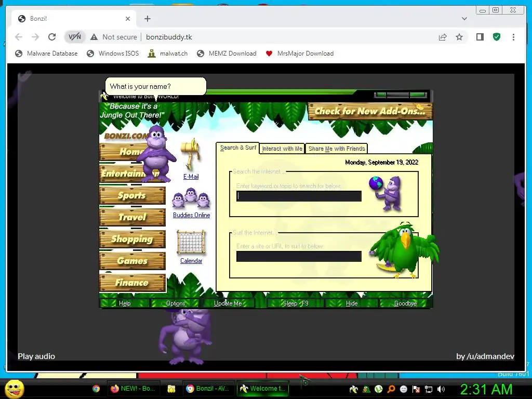Click the E-Mail mailbox icon

pos(191,154)
